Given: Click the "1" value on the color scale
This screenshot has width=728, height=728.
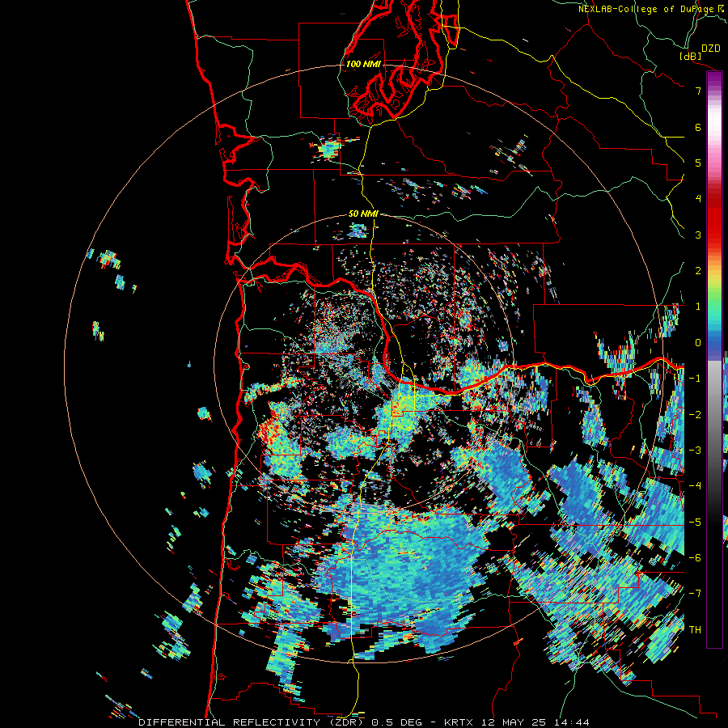Looking at the screenshot, I should (698, 307).
